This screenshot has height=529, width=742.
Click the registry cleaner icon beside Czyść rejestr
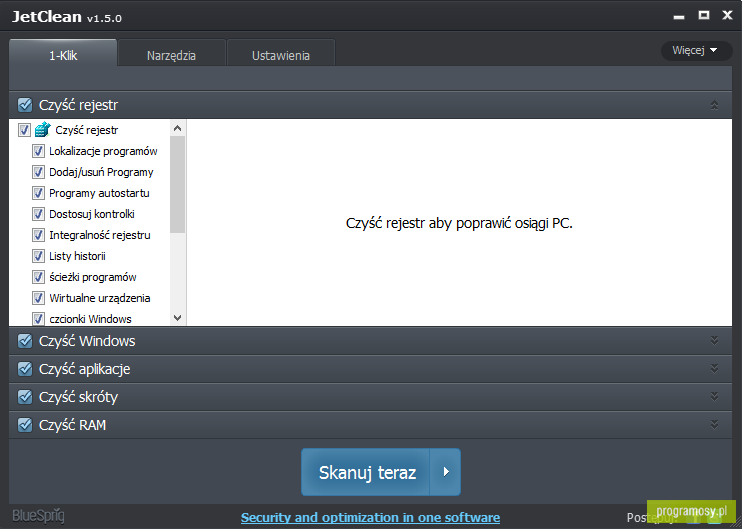coord(43,130)
